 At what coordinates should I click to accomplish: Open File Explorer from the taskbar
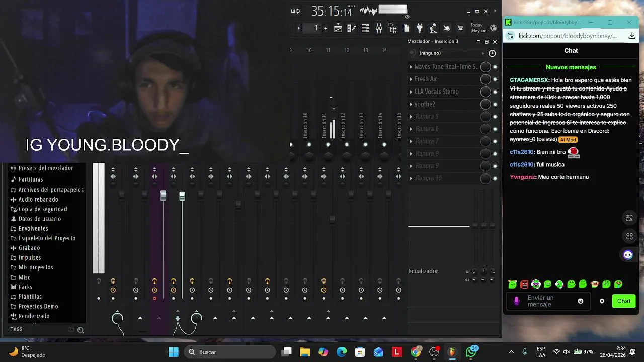(x=305, y=352)
